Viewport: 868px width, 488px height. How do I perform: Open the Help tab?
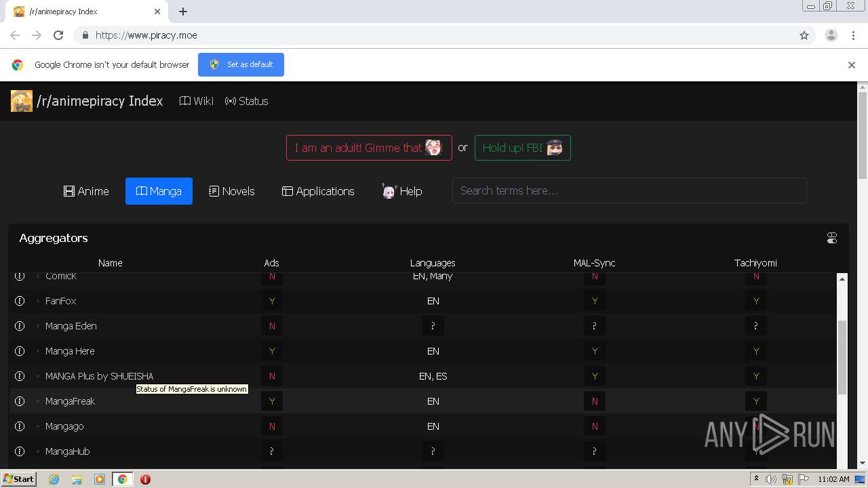tap(401, 191)
